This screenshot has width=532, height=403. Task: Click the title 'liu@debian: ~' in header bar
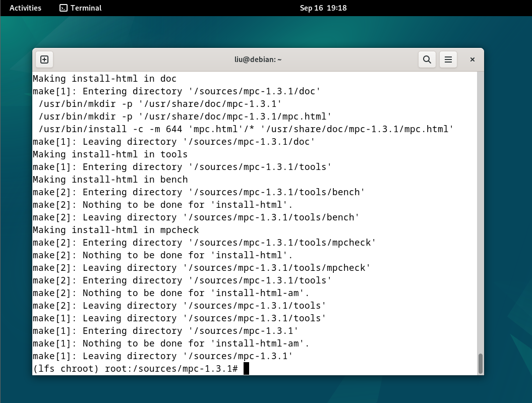(258, 60)
